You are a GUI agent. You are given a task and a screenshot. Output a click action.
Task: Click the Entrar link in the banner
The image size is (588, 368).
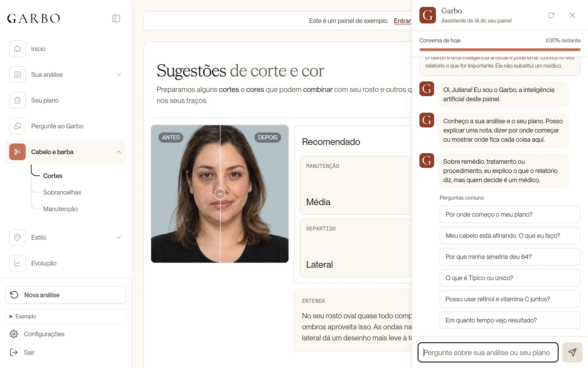point(402,21)
